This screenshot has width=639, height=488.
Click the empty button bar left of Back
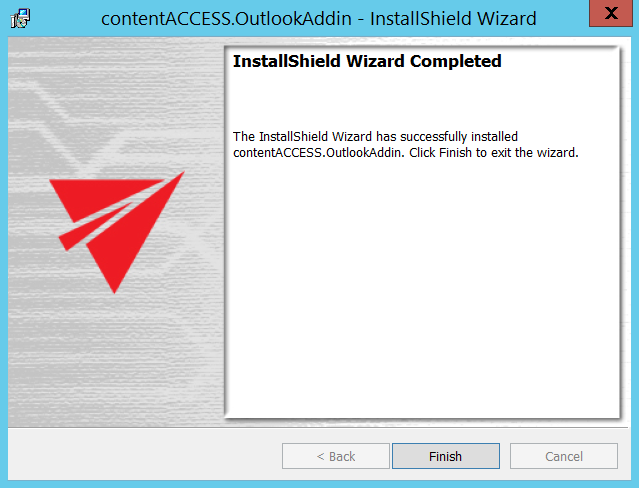tap(145, 456)
